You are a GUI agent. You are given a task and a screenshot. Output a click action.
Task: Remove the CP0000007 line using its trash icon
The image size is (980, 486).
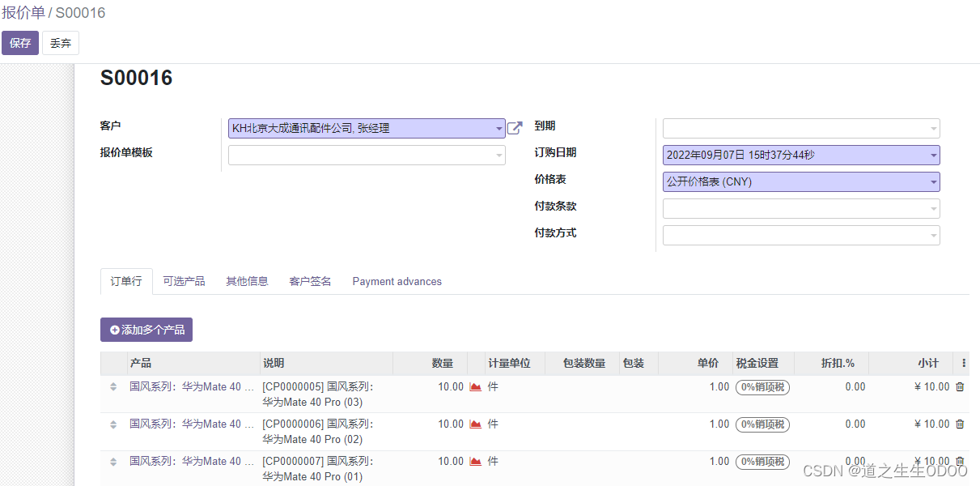point(960,461)
